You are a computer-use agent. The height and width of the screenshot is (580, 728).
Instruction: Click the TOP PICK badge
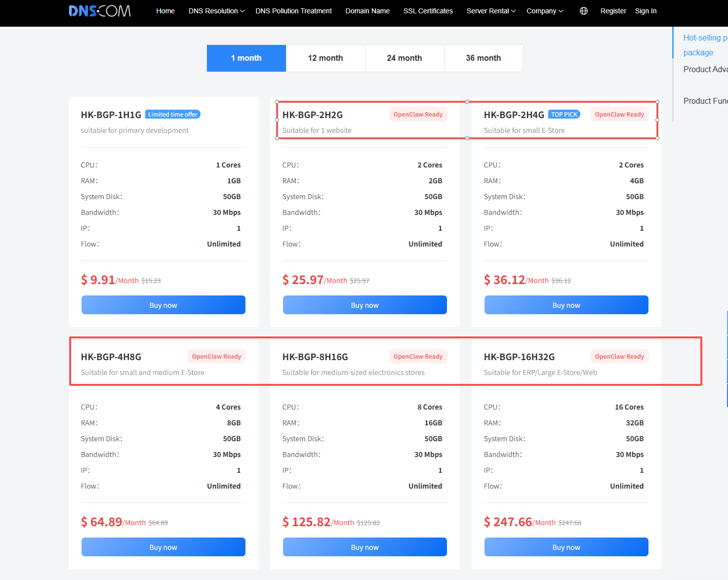click(x=564, y=115)
